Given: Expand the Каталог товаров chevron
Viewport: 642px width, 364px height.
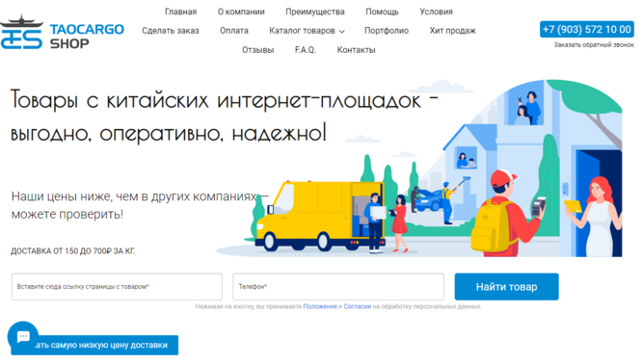Looking at the screenshot, I should (342, 31).
